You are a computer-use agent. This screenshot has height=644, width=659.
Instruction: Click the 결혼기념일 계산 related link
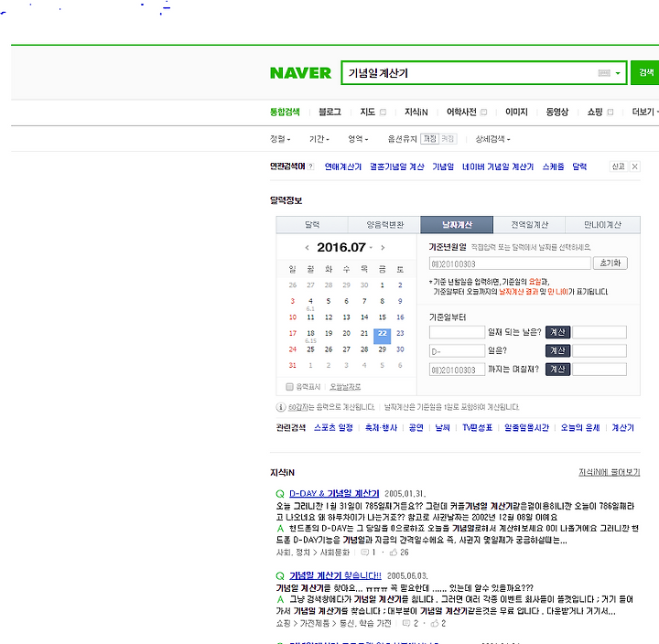[396, 166]
